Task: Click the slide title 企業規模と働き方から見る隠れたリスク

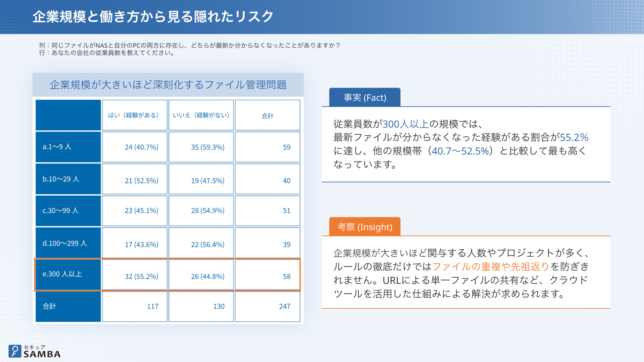Action: 153,16
